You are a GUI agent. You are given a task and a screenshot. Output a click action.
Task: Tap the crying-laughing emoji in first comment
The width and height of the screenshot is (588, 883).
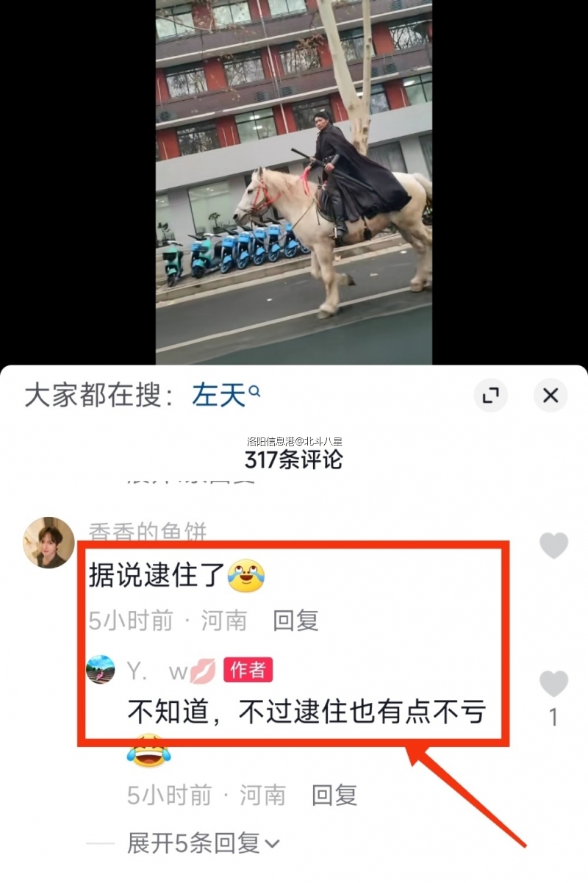(245, 576)
